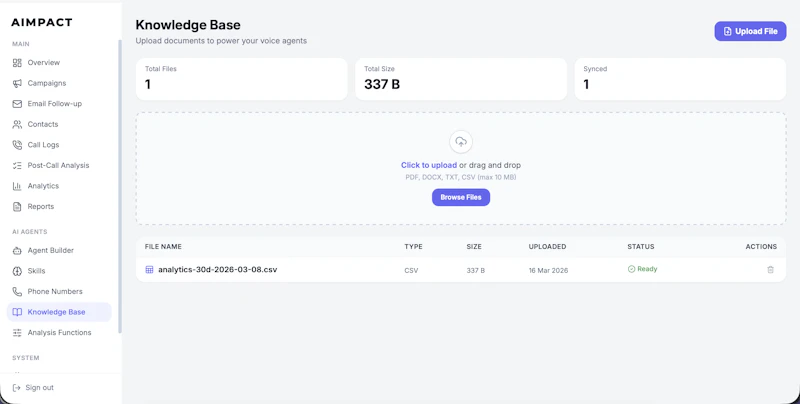Open Analysis Functions

coord(59,333)
